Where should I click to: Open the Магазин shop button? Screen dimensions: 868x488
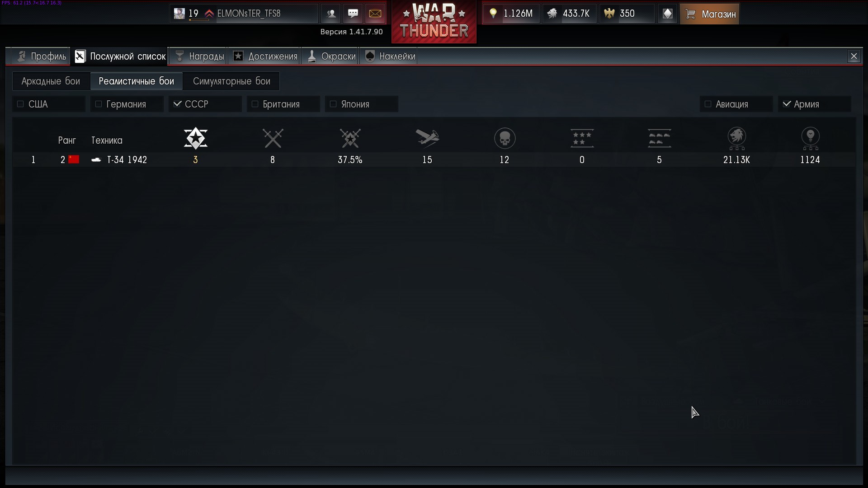coord(710,14)
